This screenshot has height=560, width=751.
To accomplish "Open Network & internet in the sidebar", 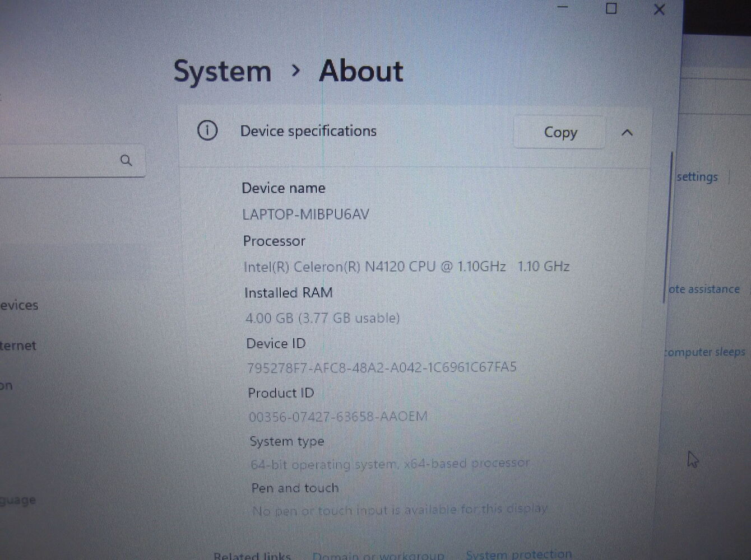I will point(18,346).
